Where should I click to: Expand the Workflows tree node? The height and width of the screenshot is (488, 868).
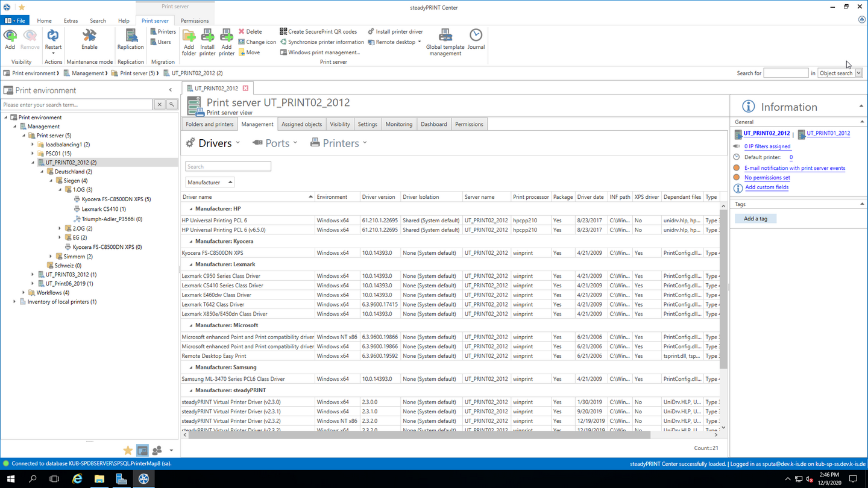[x=24, y=293]
